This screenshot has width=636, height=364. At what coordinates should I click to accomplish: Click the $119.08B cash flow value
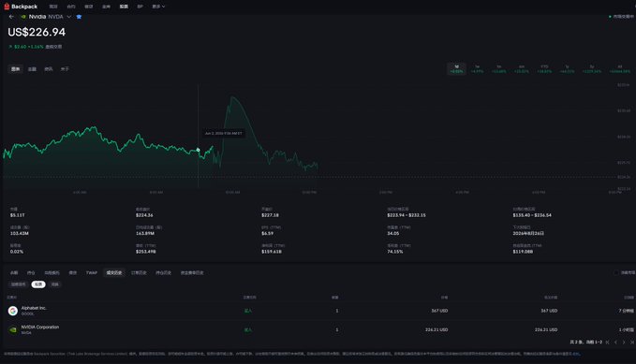point(523,252)
